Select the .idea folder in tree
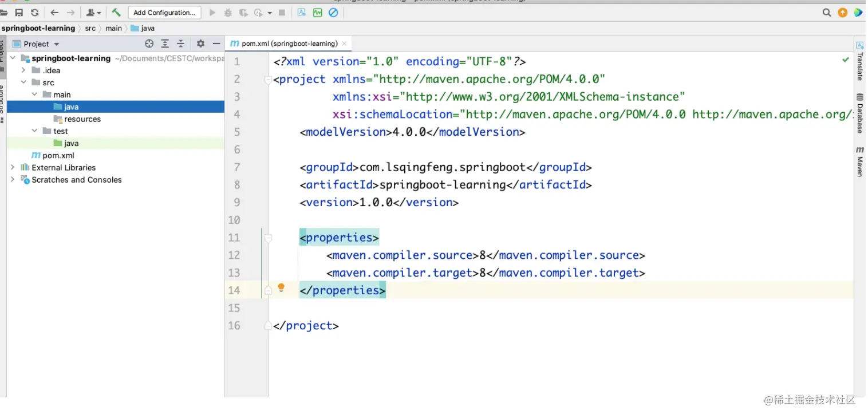Screen dimensions: 868x418 tap(51, 70)
